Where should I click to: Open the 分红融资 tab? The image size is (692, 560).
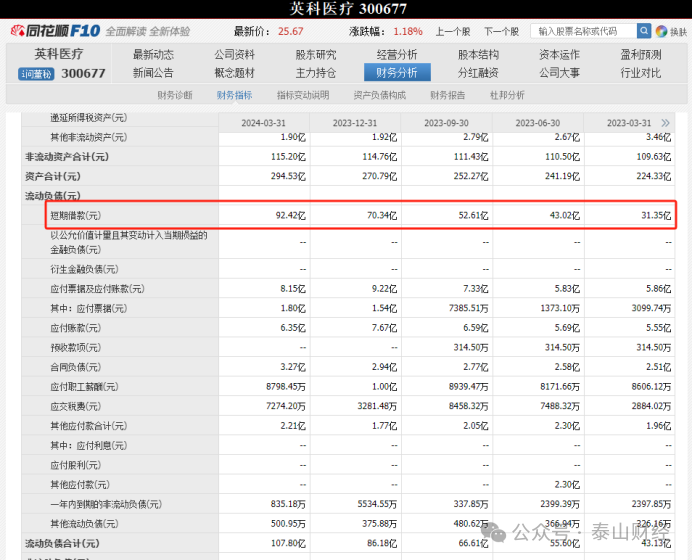point(478,73)
